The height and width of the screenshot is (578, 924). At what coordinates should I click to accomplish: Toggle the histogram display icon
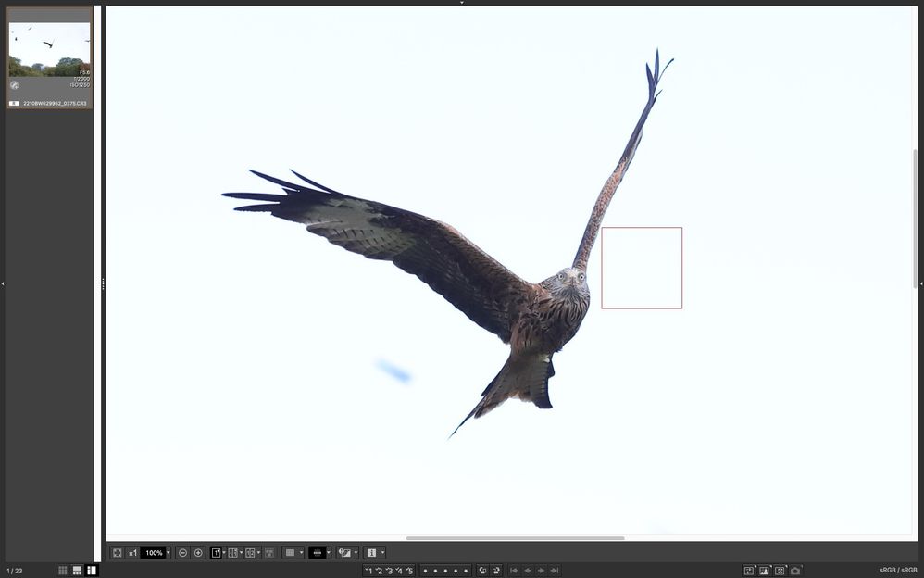[x=764, y=571]
